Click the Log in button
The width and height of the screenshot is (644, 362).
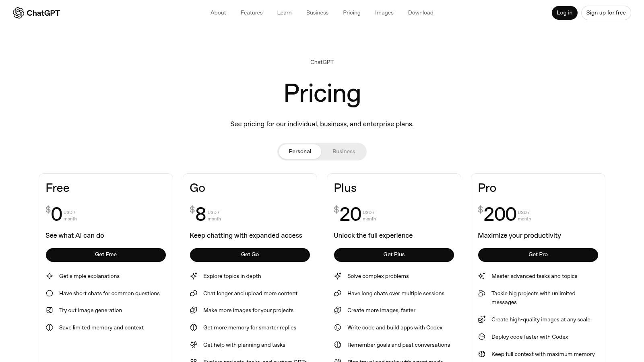[x=564, y=12]
